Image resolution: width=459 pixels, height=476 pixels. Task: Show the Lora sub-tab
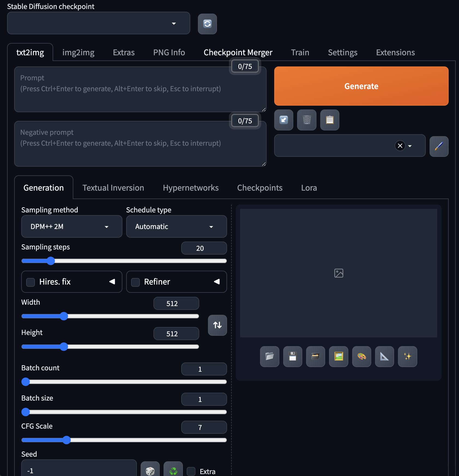[309, 188]
